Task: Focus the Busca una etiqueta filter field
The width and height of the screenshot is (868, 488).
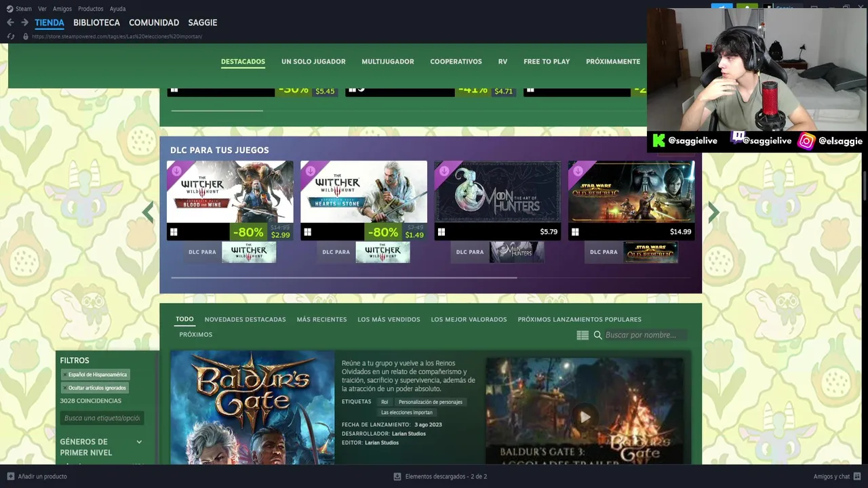Action: coord(102,418)
